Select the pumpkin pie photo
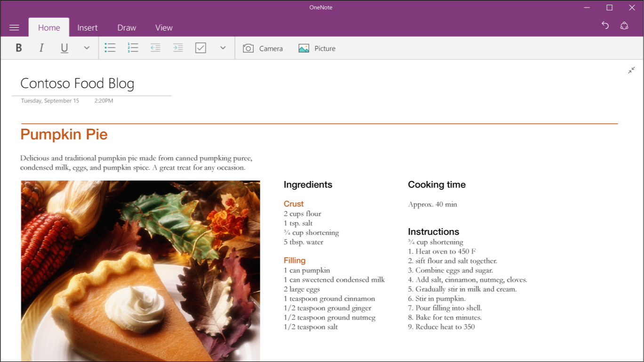 [x=140, y=271]
